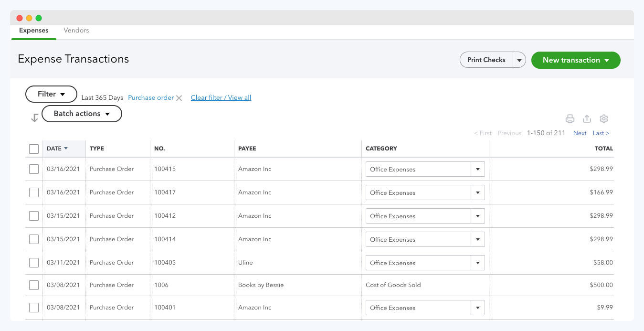644x331 pixels.
Task: Remove the Purchase order filter via its X
Action: (x=179, y=97)
